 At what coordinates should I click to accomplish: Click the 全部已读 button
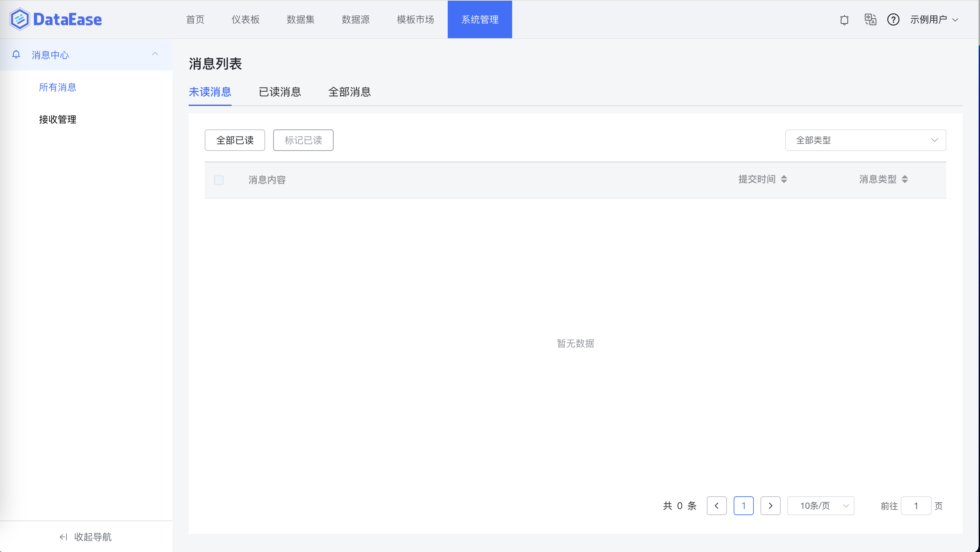[x=235, y=140]
